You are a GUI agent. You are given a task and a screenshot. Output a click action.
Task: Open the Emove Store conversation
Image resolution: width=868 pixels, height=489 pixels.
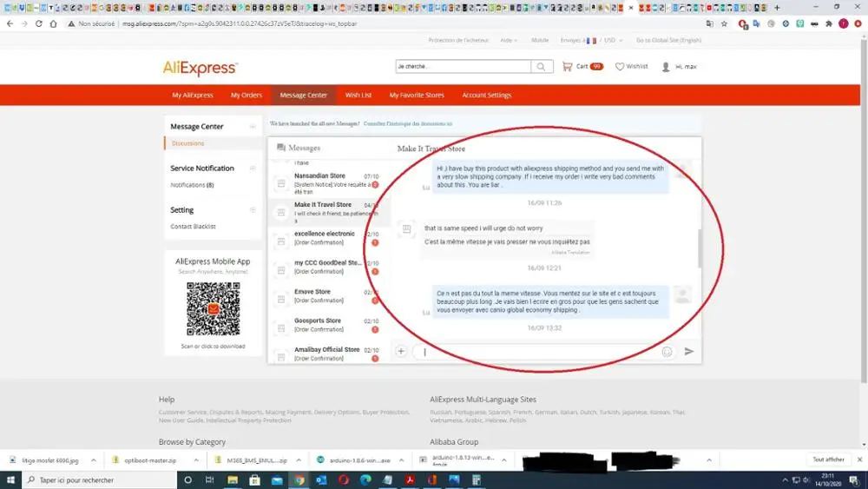328,299
